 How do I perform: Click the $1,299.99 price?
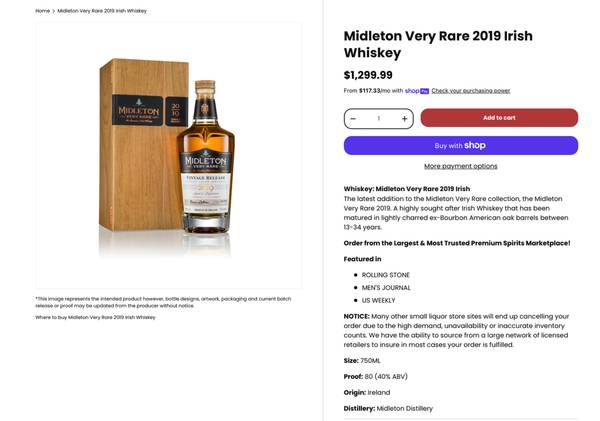[x=368, y=75]
